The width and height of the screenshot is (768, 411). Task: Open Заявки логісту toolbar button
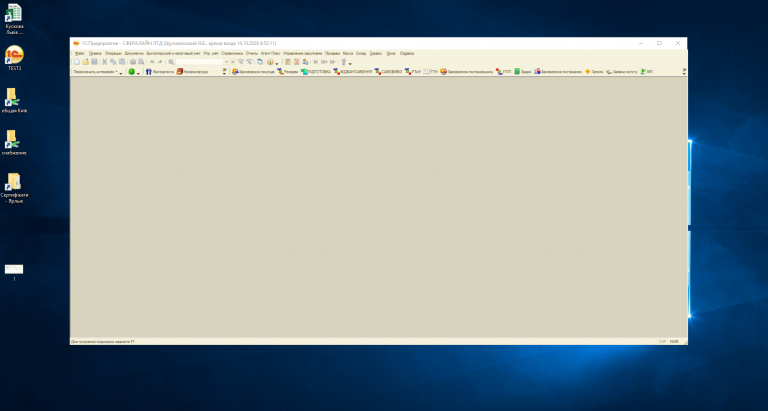pos(622,72)
